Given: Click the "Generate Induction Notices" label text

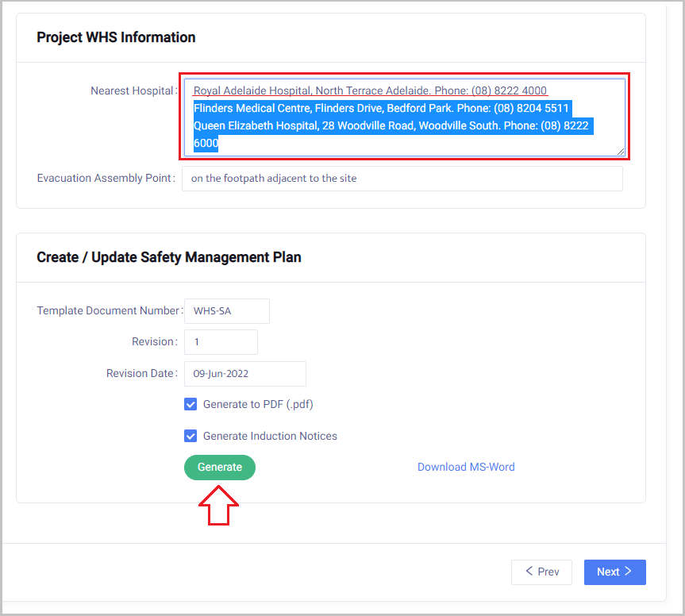Looking at the screenshot, I should (x=270, y=436).
